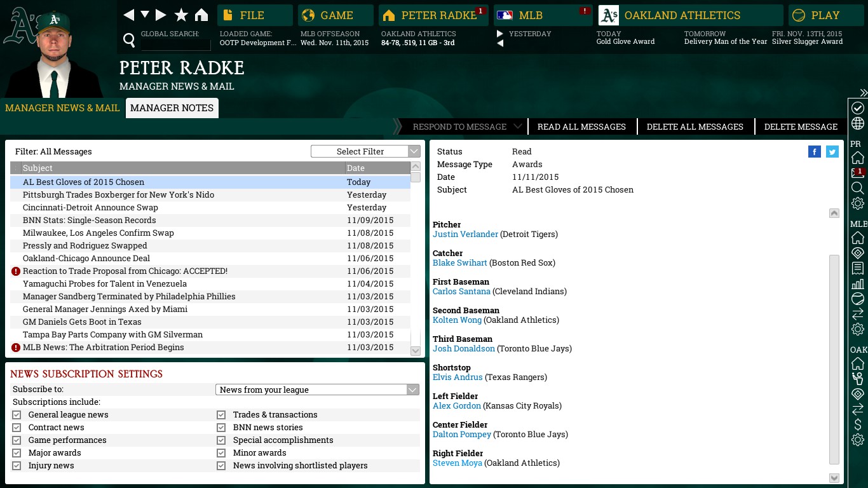This screenshot has height=488, width=868.
Task: Open Justin Verlander player link
Action: 465,234
